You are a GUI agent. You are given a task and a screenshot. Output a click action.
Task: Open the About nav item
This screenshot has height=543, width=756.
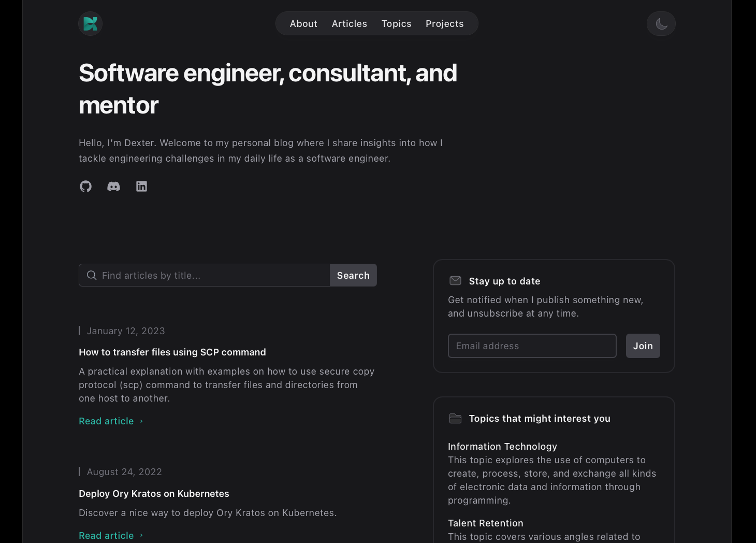303,24
